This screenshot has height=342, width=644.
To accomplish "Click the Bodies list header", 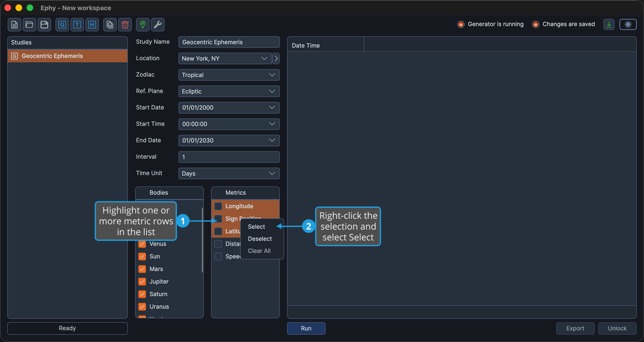I will (x=169, y=193).
